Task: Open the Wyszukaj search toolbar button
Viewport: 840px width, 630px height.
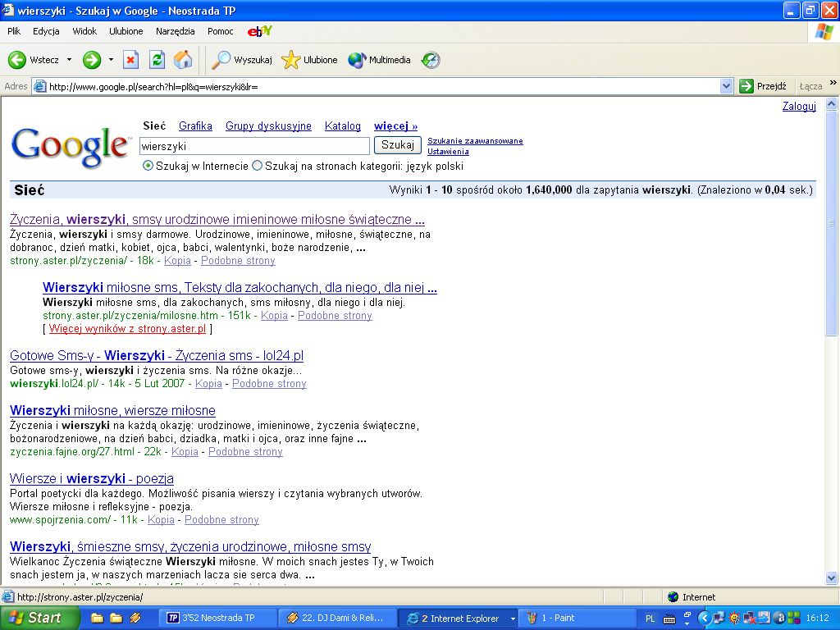Action: (242, 60)
